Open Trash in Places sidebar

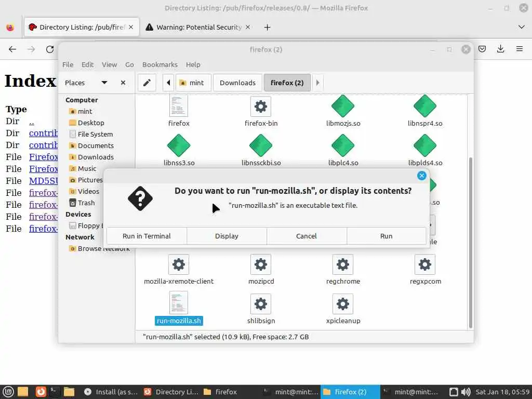pyautogui.click(x=86, y=203)
